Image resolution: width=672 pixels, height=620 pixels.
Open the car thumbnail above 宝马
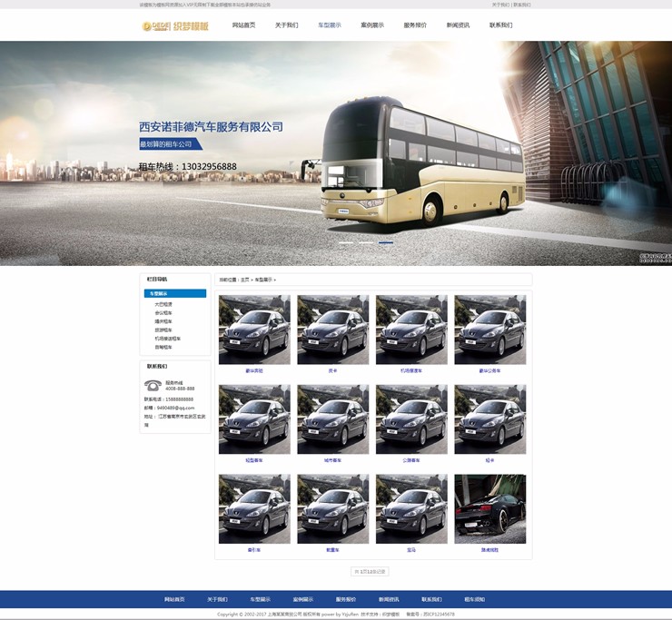pyautogui.click(x=411, y=508)
